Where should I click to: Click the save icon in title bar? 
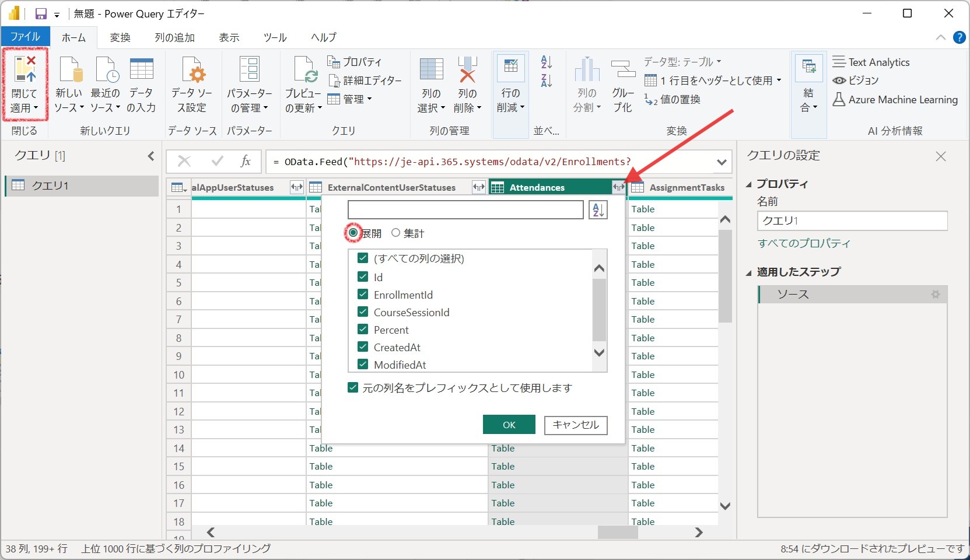tap(41, 14)
